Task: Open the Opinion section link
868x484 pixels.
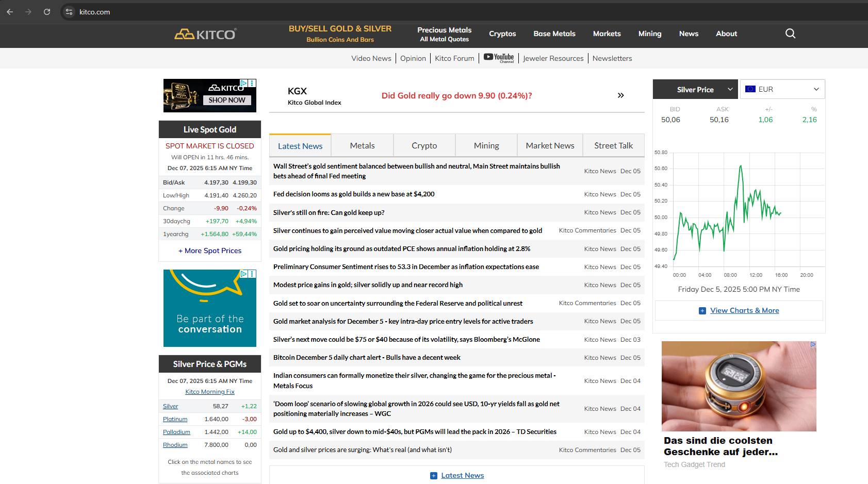Action: click(413, 58)
